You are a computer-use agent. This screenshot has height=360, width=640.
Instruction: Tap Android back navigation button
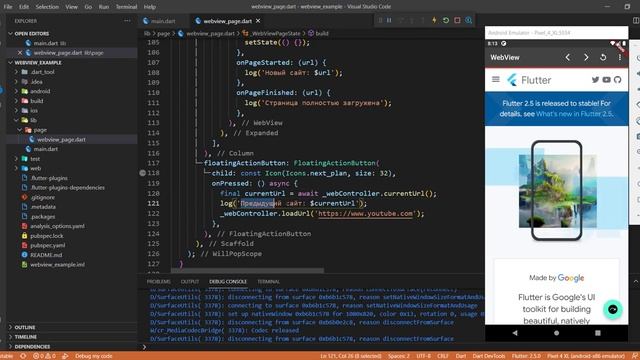tap(515, 333)
